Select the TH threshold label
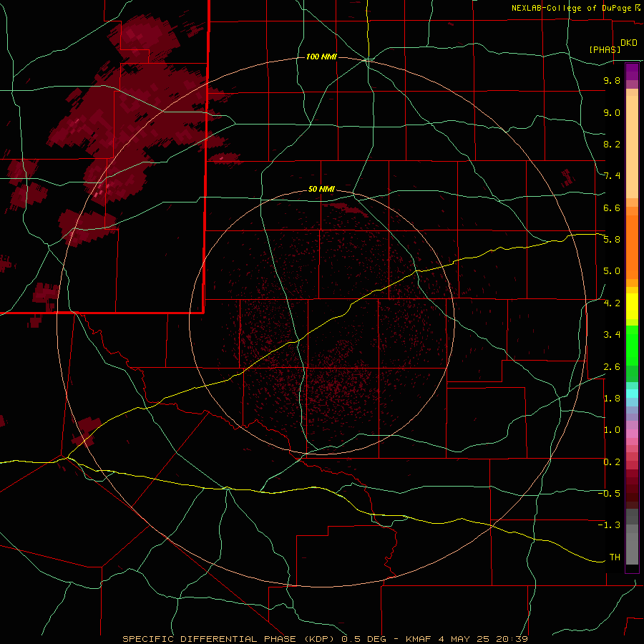Viewport: 644px width, 644px height. point(615,557)
